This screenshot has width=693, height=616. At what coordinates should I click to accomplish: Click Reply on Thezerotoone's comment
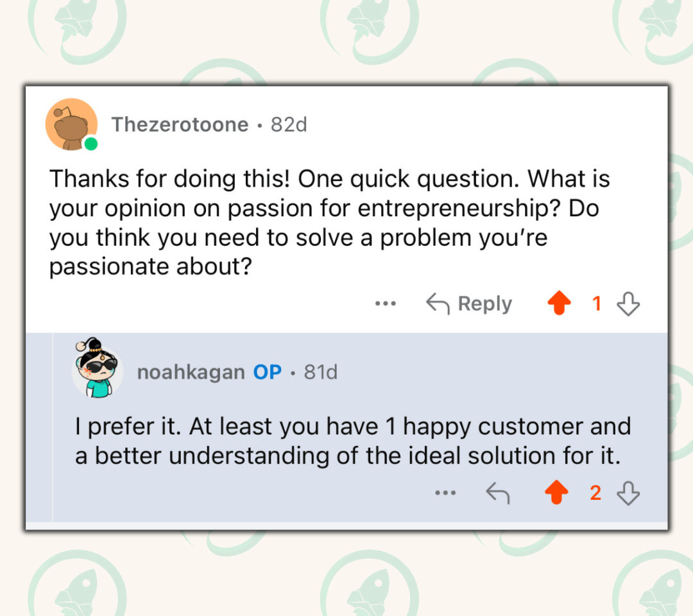(x=469, y=304)
